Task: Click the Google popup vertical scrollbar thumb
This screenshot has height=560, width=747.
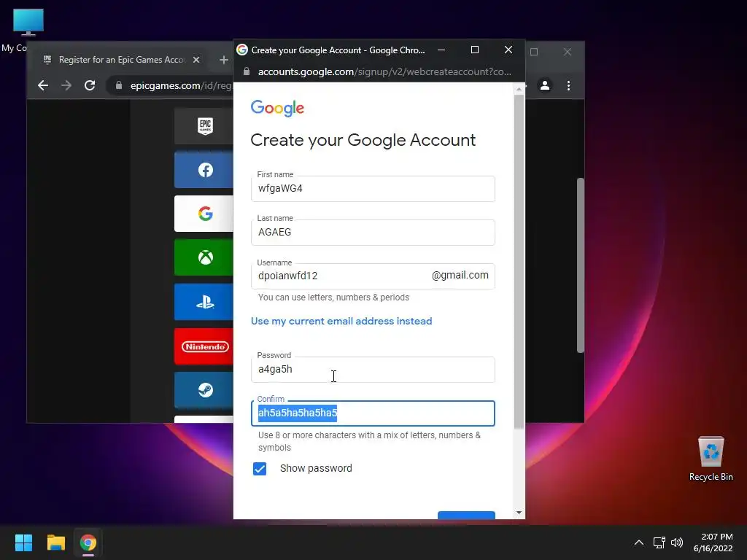Action: click(519, 262)
